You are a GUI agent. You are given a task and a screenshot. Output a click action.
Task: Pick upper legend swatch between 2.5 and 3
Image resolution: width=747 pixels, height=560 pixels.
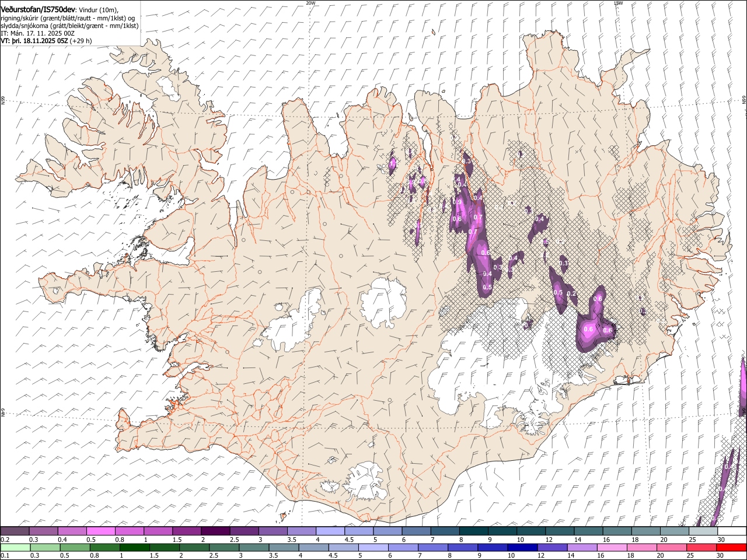coord(244,531)
